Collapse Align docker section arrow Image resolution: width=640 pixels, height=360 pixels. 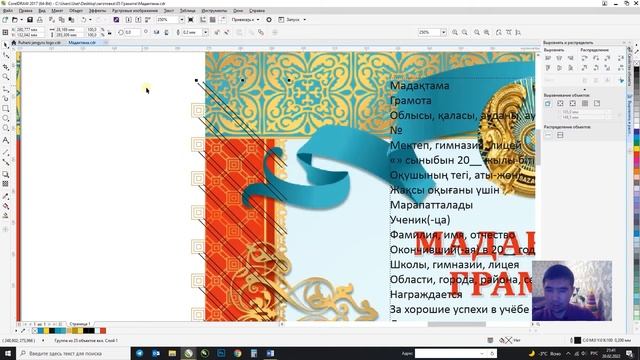[584, 90]
